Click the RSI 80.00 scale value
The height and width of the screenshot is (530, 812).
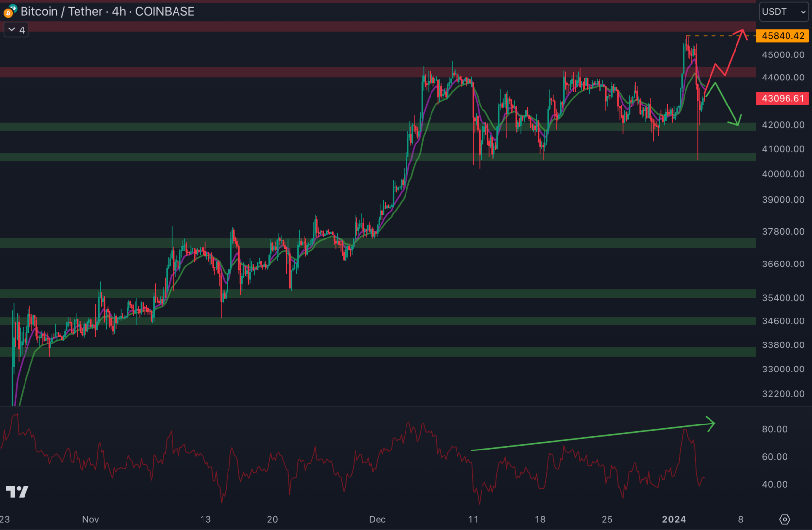[x=775, y=429]
